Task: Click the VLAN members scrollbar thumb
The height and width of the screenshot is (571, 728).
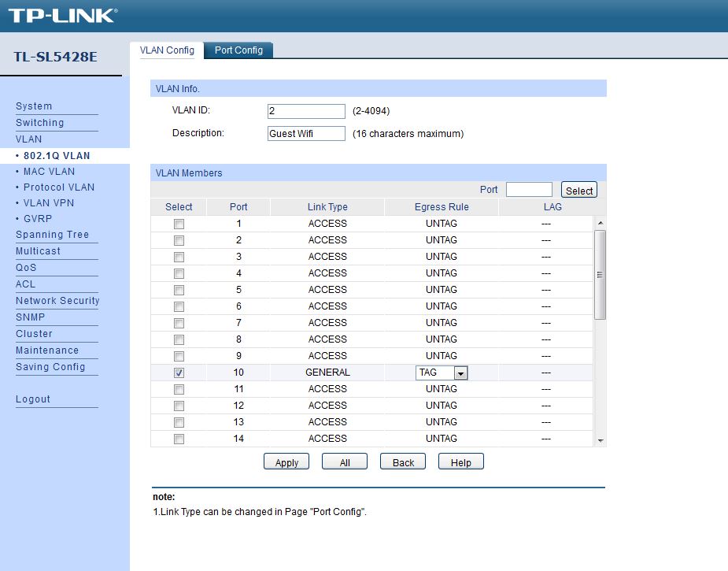Action: click(601, 275)
